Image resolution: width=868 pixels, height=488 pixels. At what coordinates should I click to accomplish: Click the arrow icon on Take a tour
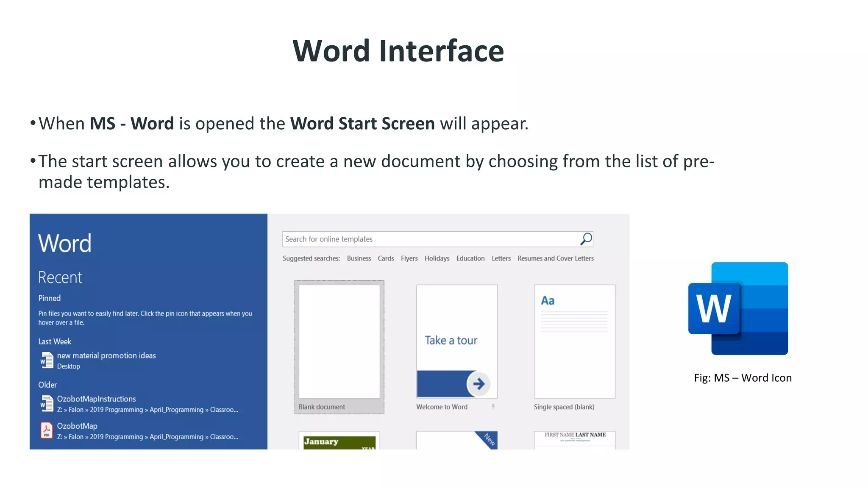click(x=479, y=384)
